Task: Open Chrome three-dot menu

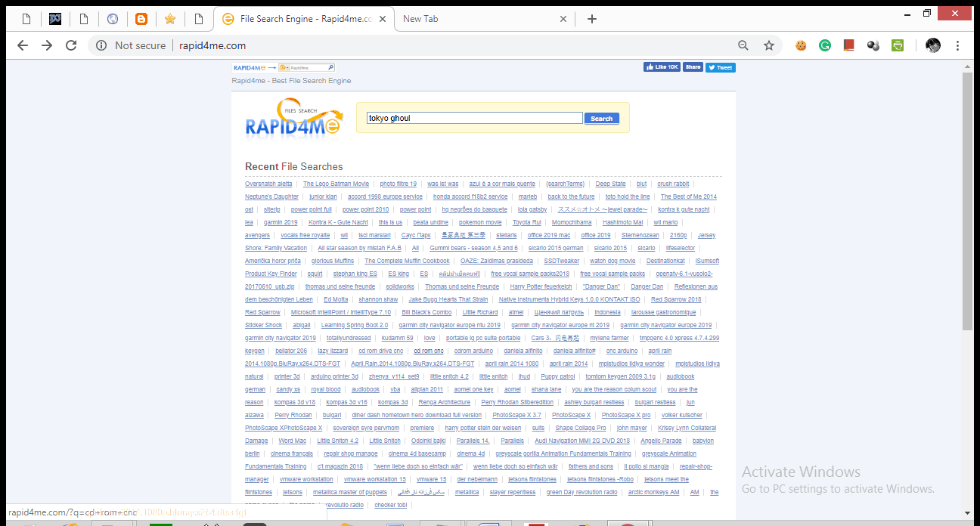Action: (x=958, y=45)
